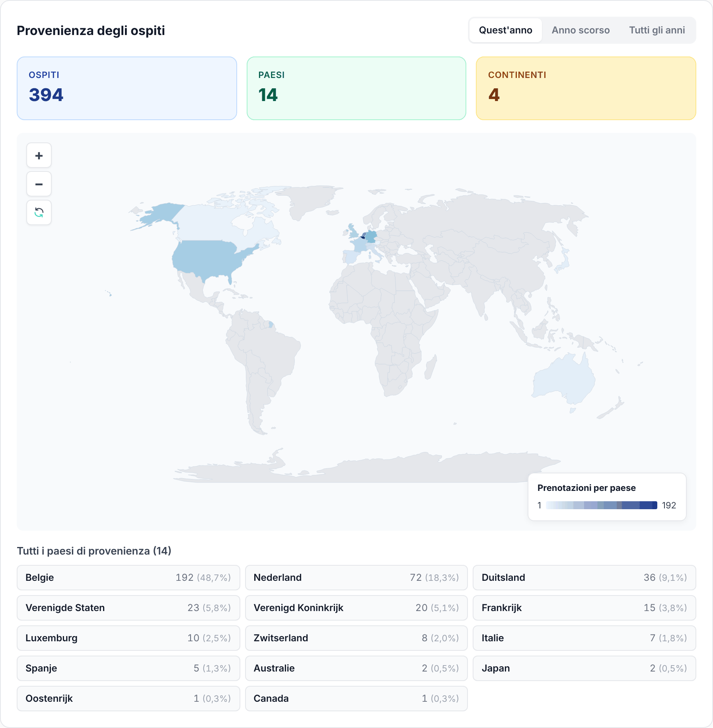Select the Australie country row

[x=356, y=668]
